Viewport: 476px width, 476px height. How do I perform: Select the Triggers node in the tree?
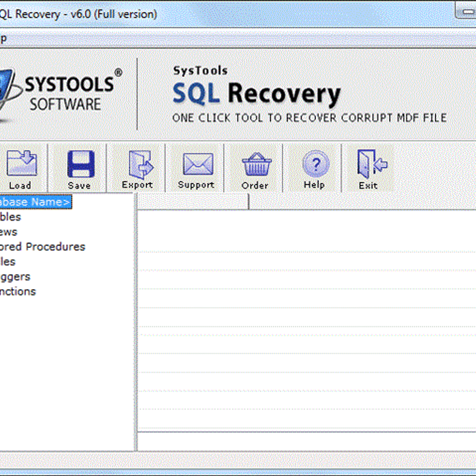(15, 277)
